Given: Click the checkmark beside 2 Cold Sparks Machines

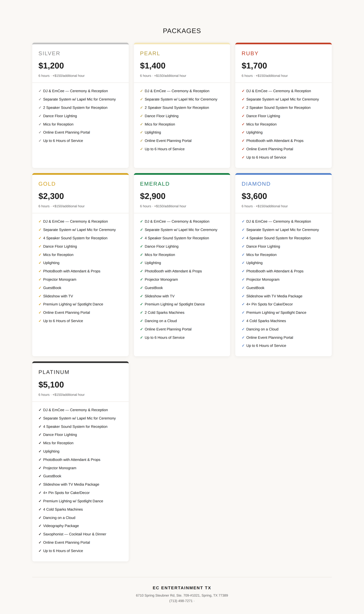Looking at the screenshot, I should [141, 313].
